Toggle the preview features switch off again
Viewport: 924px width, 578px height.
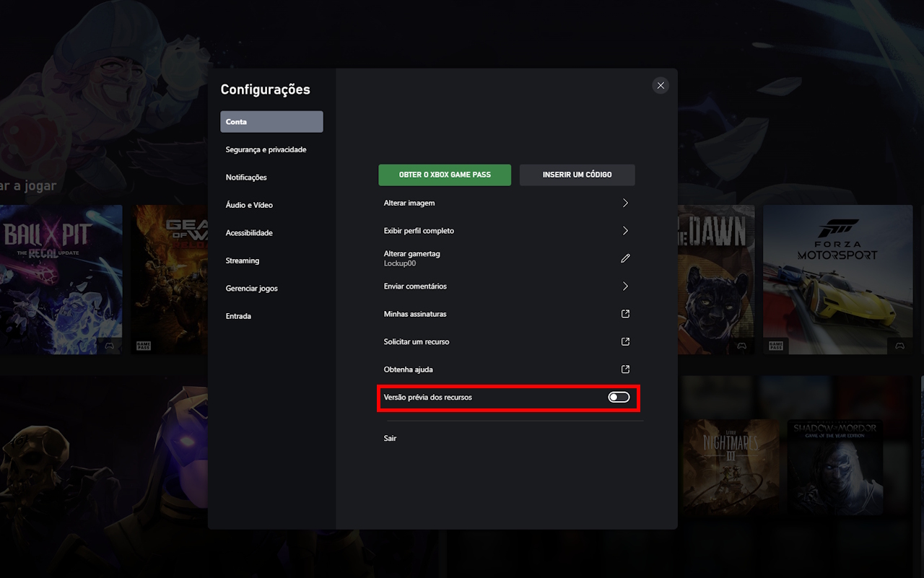coord(619,396)
